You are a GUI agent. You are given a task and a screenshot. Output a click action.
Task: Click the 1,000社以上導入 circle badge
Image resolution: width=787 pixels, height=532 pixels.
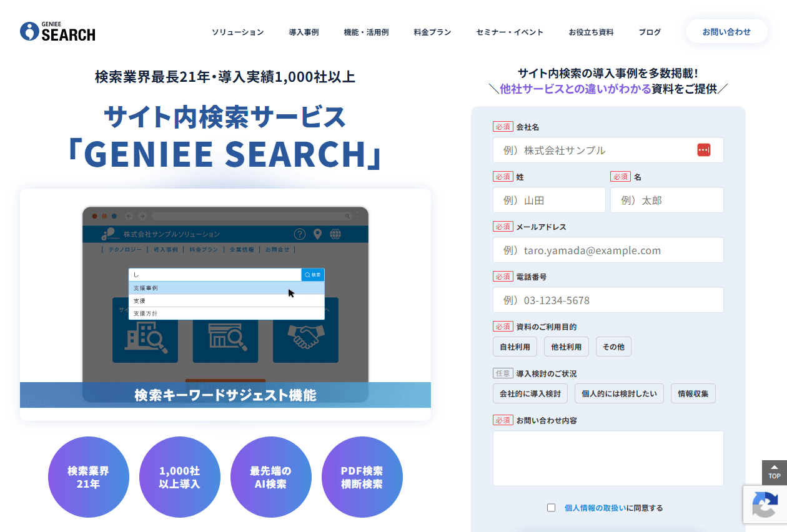[180, 477]
